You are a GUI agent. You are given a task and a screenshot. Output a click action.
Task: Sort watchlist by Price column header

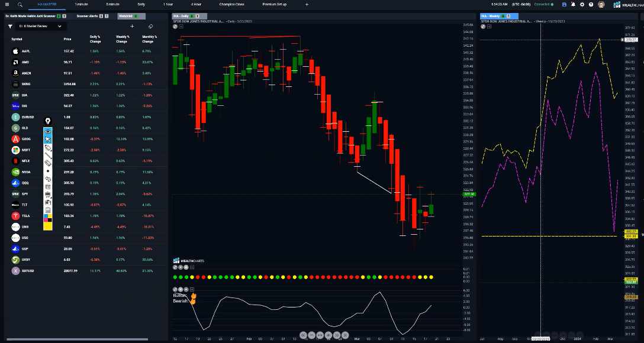click(x=67, y=39)
